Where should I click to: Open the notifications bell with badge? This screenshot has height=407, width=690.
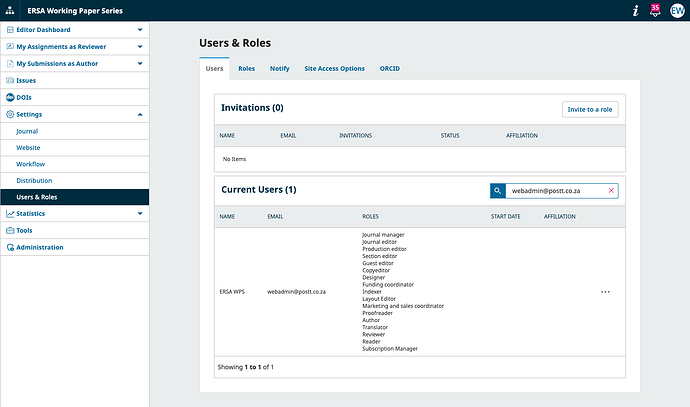click(655, 10)
